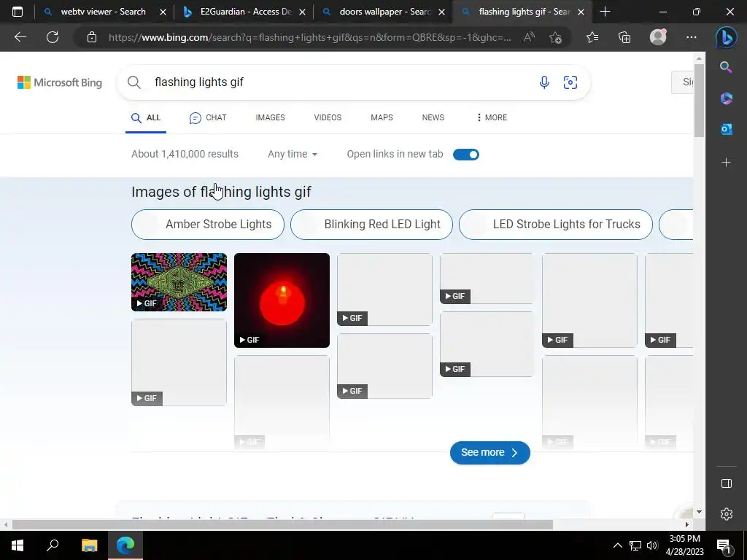Click the vertical page scrollbar thumb
The width and height of the screenshot is (747, 560).
click(x=698, y=101)
